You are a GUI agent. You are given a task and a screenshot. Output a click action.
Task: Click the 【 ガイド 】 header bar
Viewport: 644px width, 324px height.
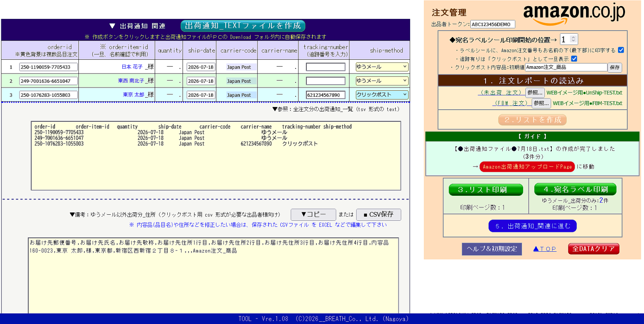click(532, 137)
